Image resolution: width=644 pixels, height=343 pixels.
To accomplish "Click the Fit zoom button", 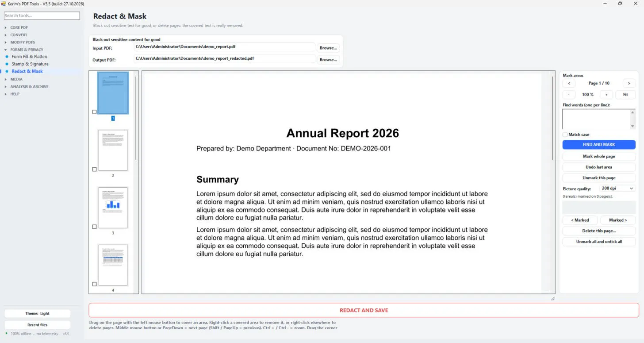I will tap(625, 95).
